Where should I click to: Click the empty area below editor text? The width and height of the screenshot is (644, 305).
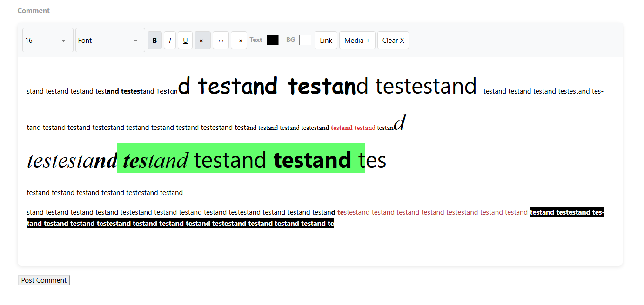(x=320, y=248)
